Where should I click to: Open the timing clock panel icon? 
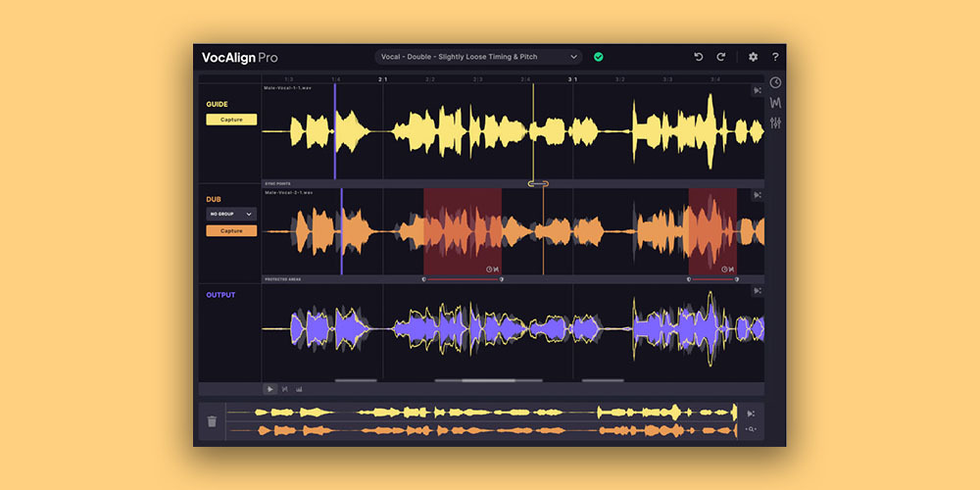775,82
